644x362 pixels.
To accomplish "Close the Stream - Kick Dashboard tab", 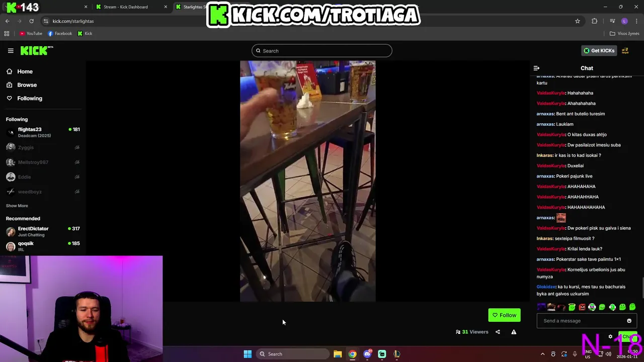I will tap(166, 7).
